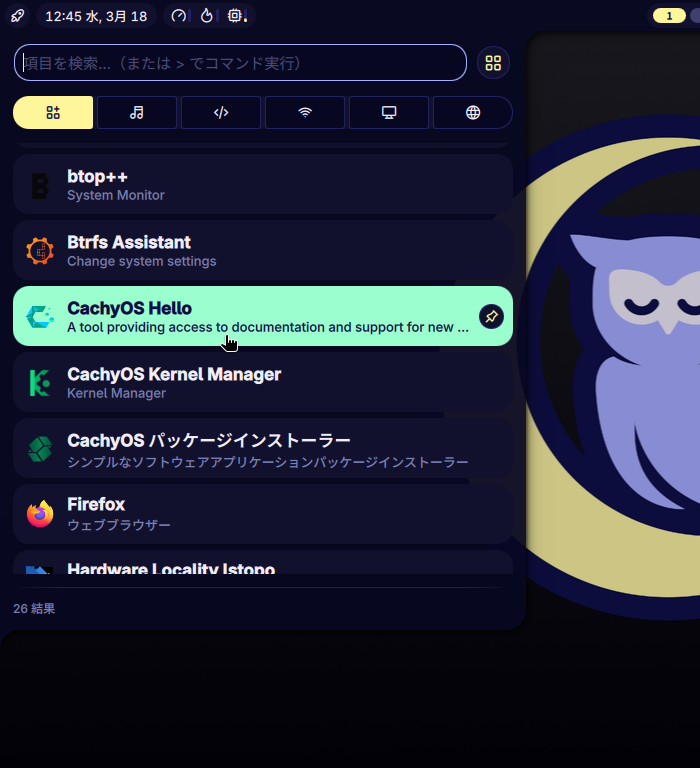This screenshot has width=700, height=768.
Task: Select the monitor system category tab
Action: pyautogui.click(x=389, y=113)
